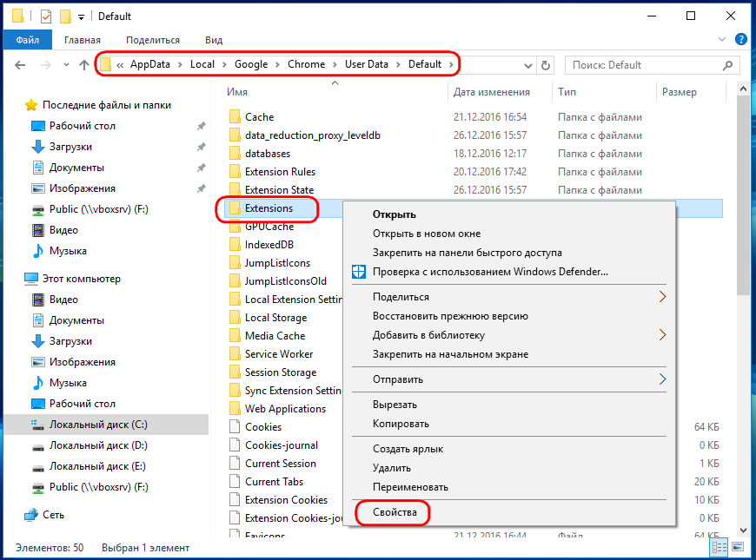Open address bar history dropdown
The image size is (756, 560).
[528, 65]
